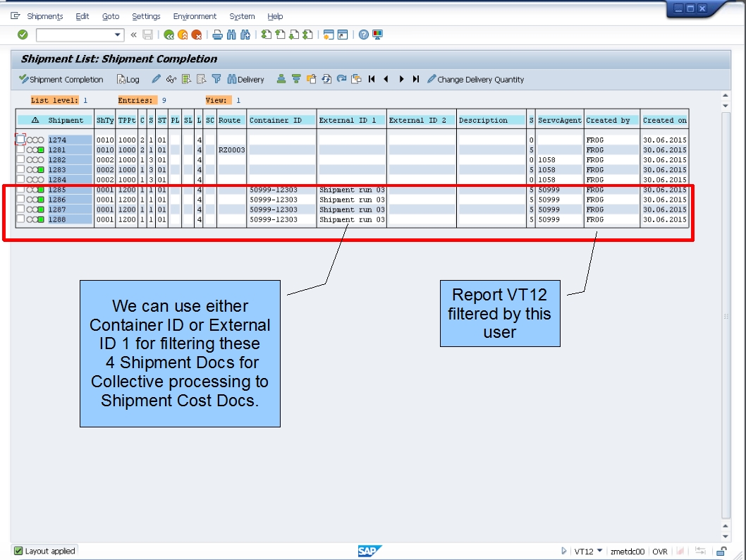746x560 pixels.
Task: Click the Last Page icon
Action: (x=308, y=35)
